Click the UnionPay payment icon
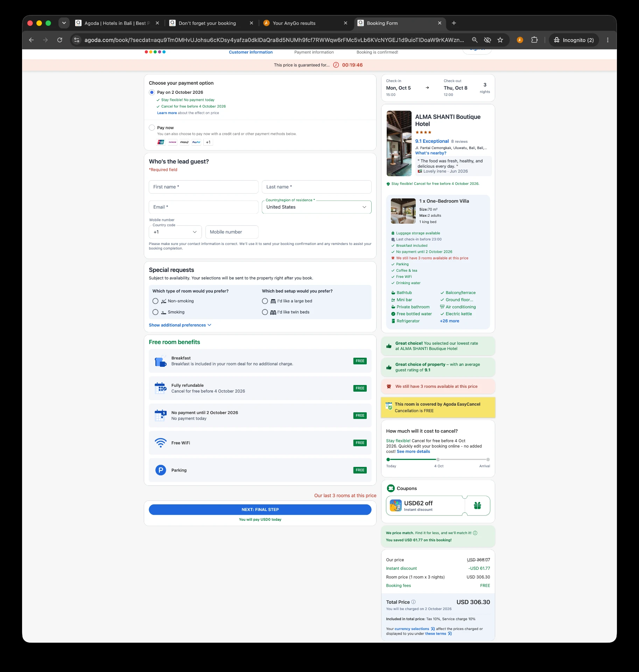Image resolution: width=639 pixels, height=672 pixels. (161, 142)
